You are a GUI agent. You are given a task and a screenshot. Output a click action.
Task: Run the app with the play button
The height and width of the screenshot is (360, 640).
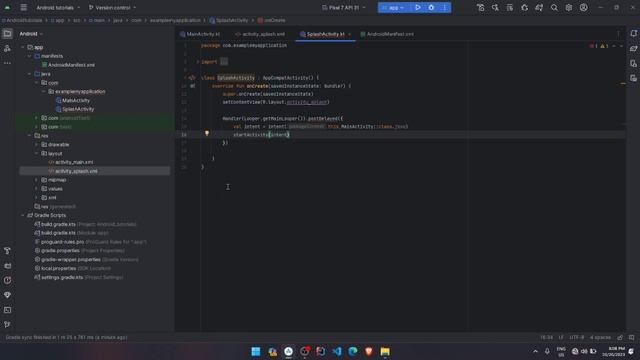click(x=418, y=7)
